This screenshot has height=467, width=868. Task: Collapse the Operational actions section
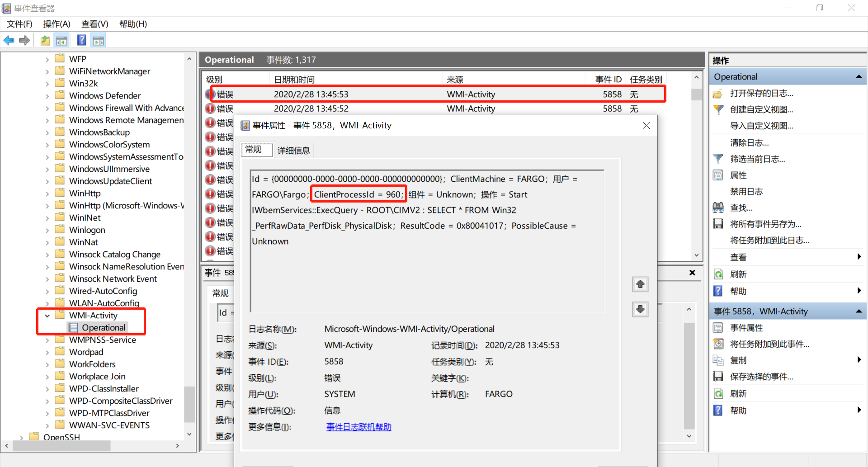[x=859, y=76]
